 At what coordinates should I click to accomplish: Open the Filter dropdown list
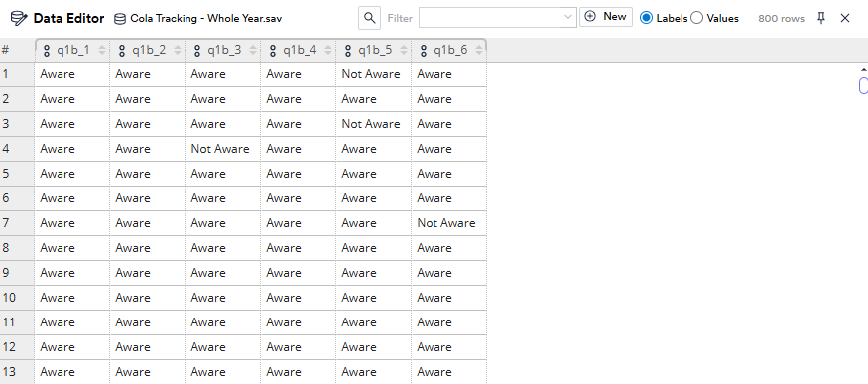point(568,17)
